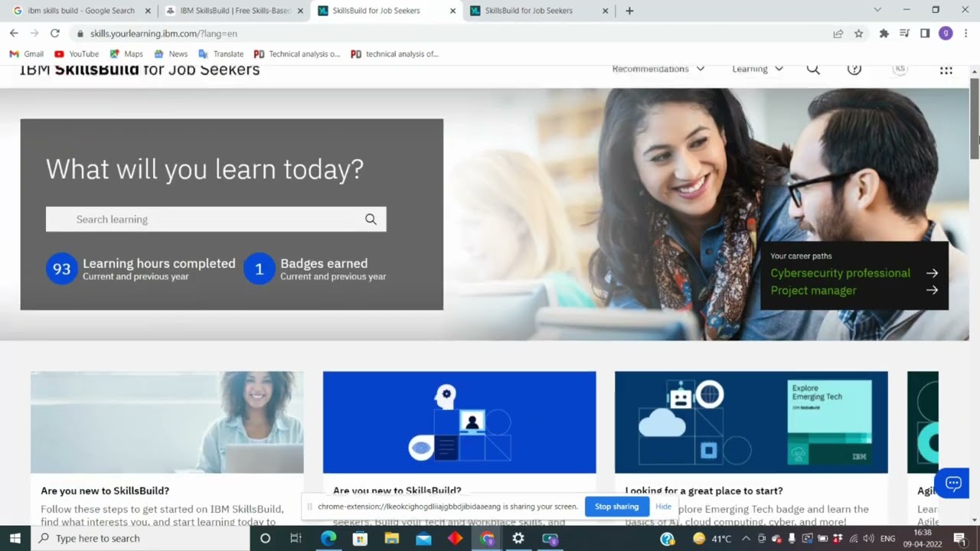Open Task View on taskbar
This screenshot has height=551, width=980.
click(296, 538)
